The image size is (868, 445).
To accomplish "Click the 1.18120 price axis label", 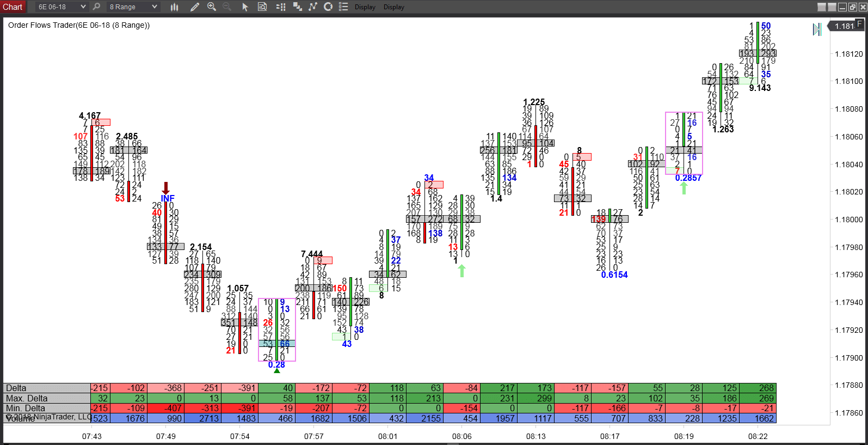I will [849, 54].
